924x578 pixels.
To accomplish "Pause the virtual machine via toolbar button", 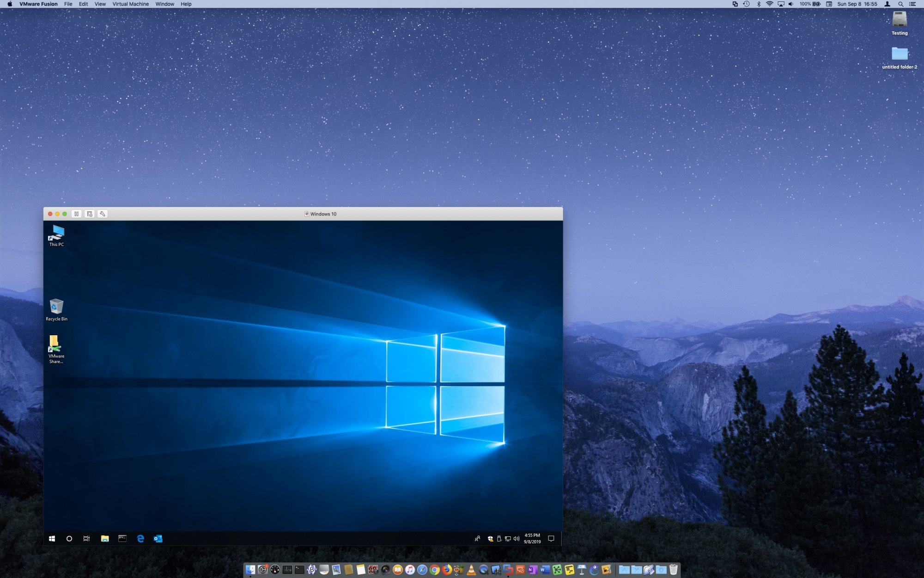I will click(77, 214).
